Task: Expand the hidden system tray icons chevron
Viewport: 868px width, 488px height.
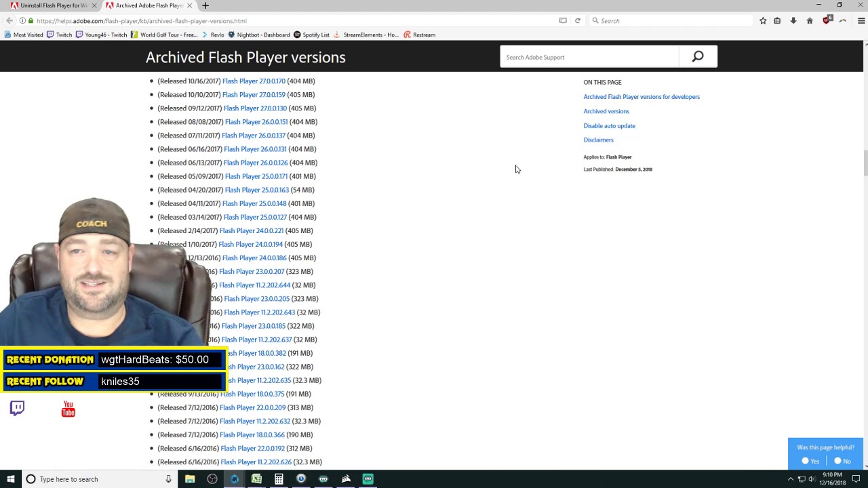Action: 790,479
